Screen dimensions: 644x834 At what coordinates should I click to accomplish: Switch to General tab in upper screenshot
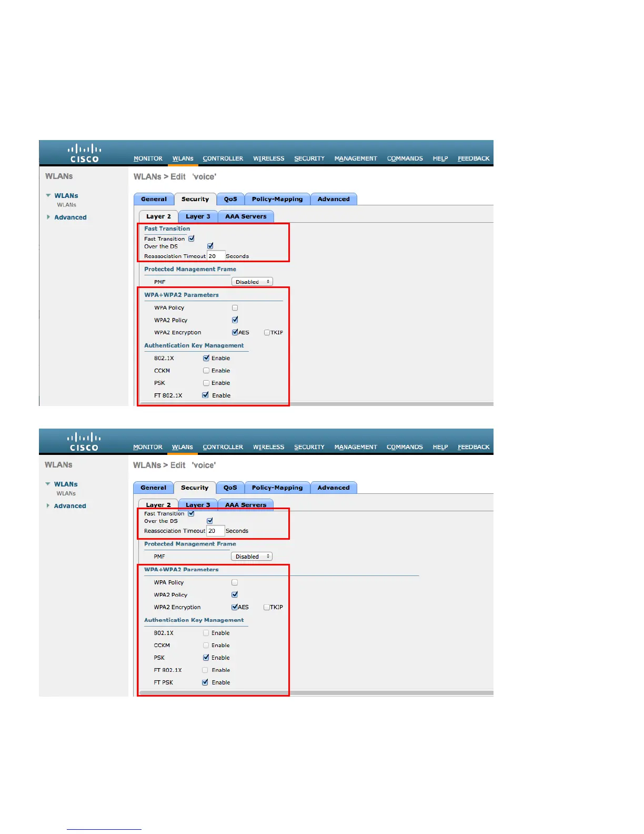point(154,199)
